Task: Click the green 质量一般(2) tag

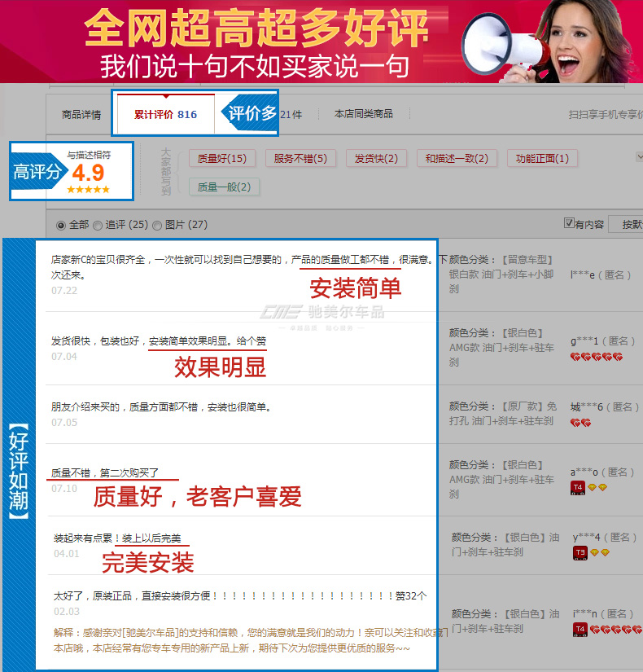Action: click(224, 187)
